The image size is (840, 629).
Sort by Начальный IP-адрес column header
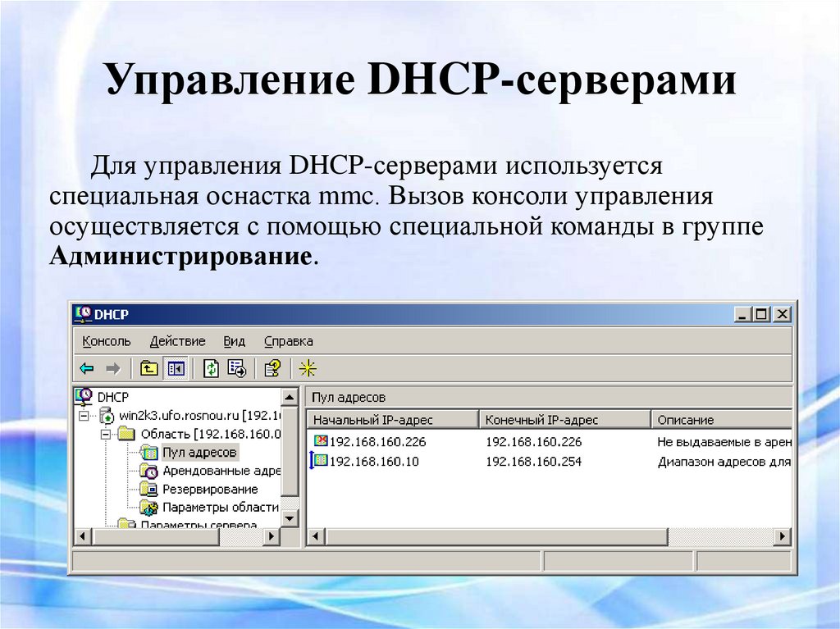pyautogui.click(x=393, y=420)
